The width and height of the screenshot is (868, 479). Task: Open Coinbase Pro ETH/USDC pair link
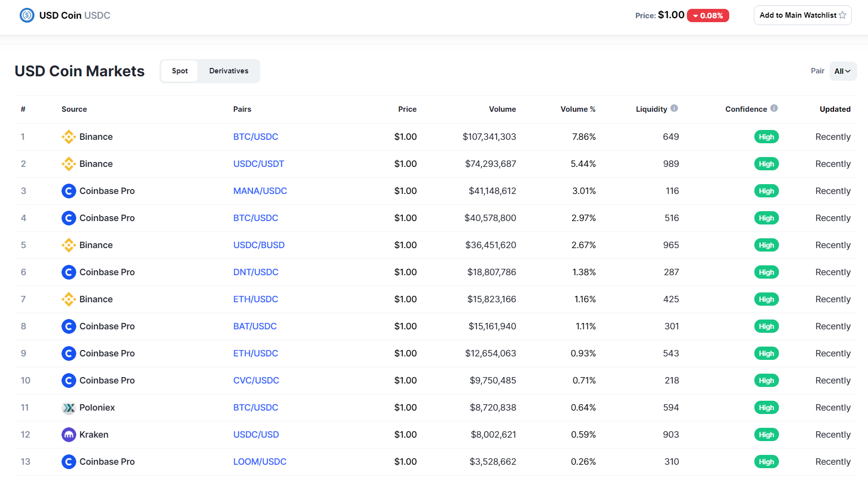(x=255, y=353)
